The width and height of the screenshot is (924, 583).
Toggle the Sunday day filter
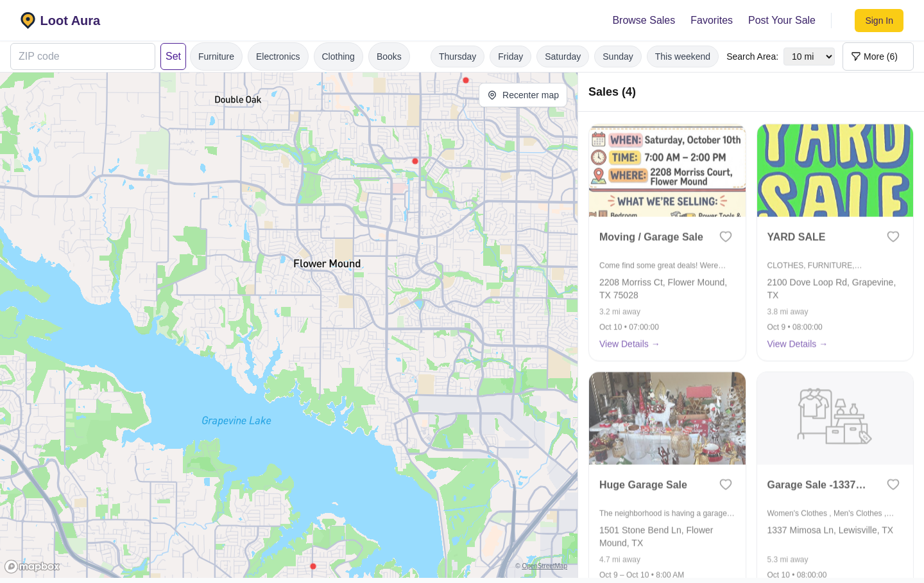[x=618, y=57]
